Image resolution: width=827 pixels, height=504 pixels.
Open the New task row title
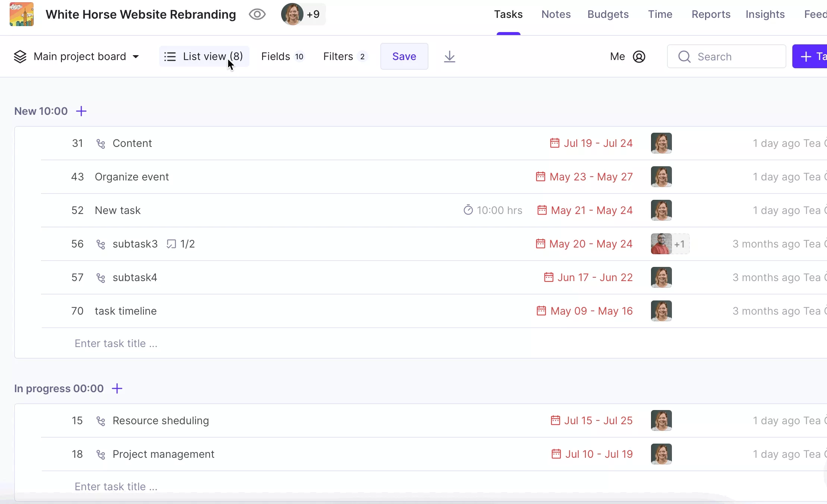[117, 210]
